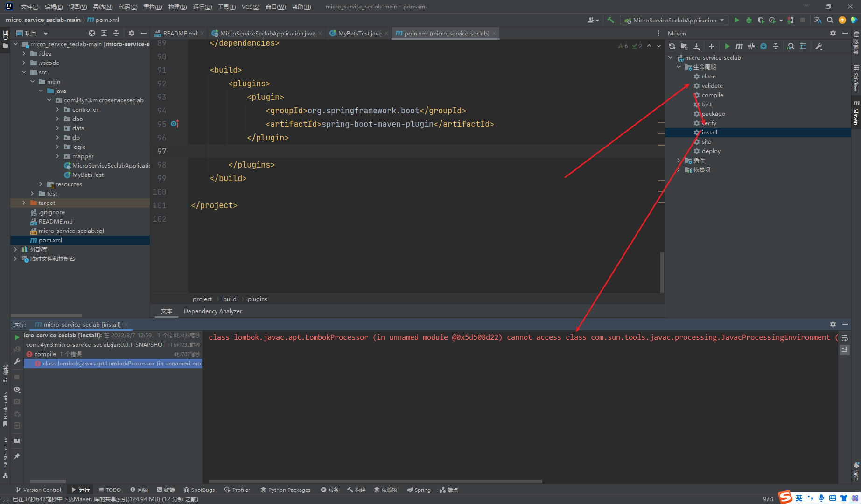This screenshot has height=504, width=861.
Task: Toggle Maven skip tests mode
Action: [763, 46]
